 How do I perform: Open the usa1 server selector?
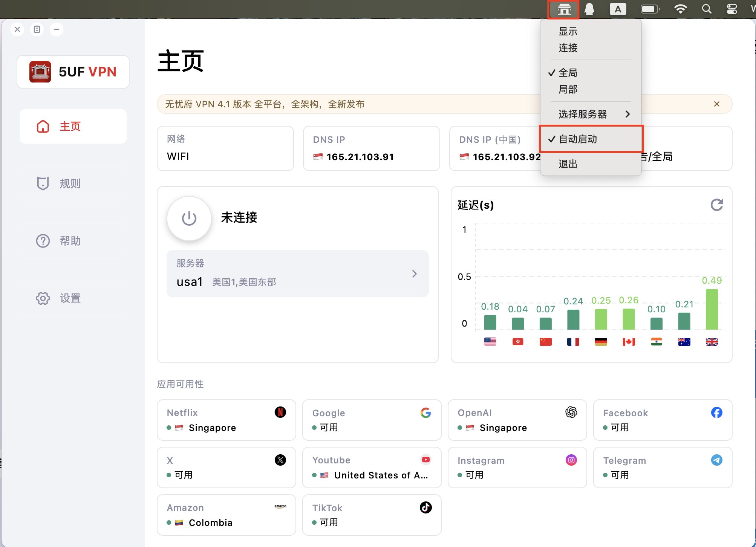(297, 274)
